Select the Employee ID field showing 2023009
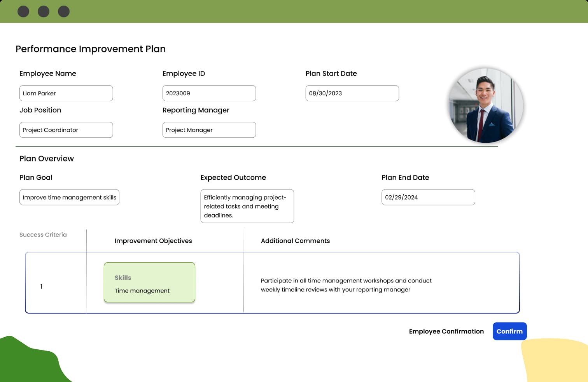The image size is (588, 382). point(209,93)
